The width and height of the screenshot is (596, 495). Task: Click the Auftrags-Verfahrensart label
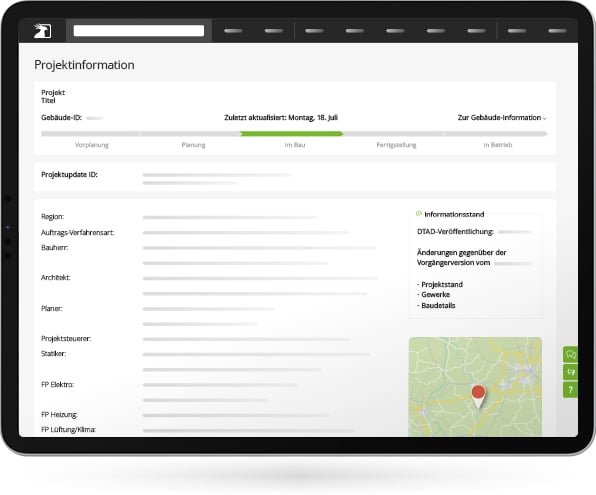click(x=78, y=232)
